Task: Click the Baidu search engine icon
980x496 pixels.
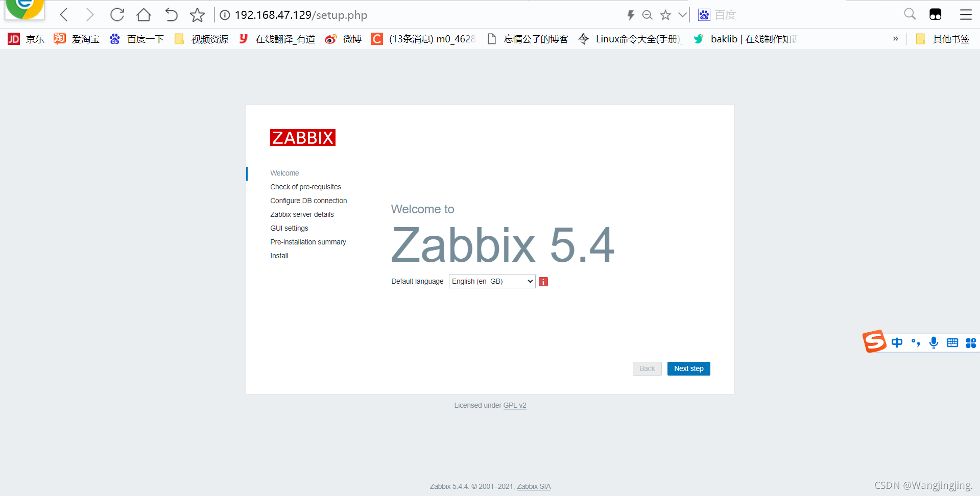Action: click(x=704, y=15)
